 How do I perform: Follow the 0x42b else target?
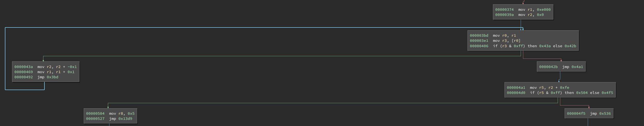(570, 46)
